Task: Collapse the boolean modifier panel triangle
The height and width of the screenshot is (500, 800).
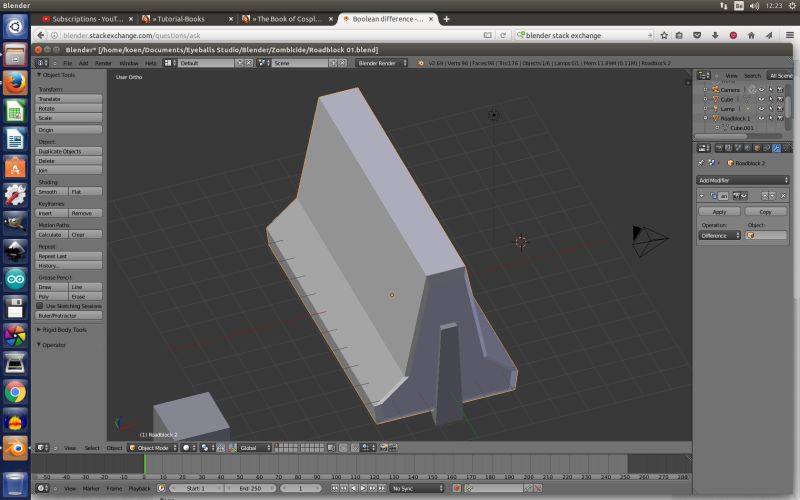Action: click(702, 196)
